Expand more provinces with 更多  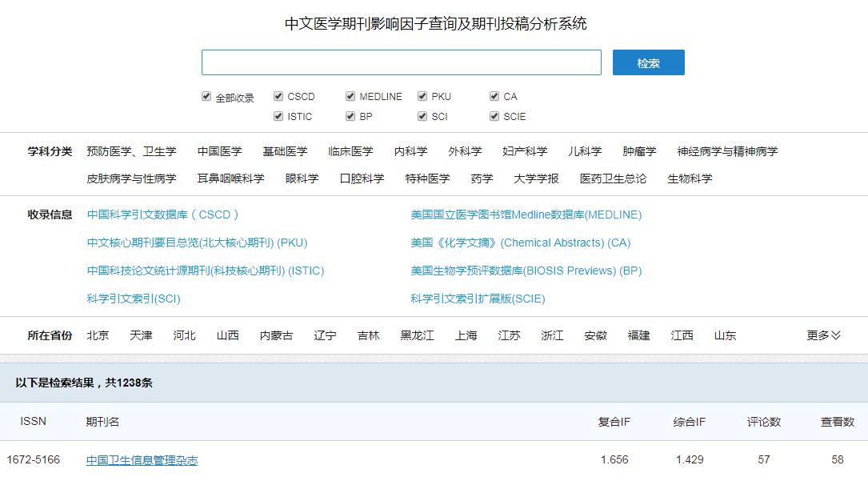tap(823, 335)
